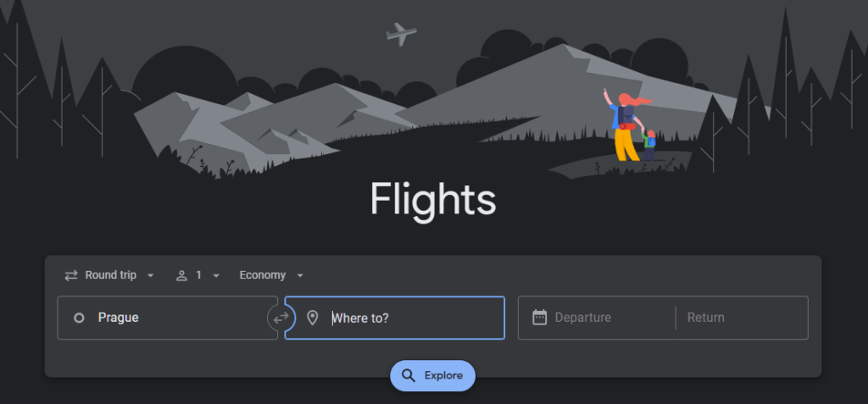Click the Explore button text
Image resolution: width=868 pixels, height=404 pixels.
443,376
